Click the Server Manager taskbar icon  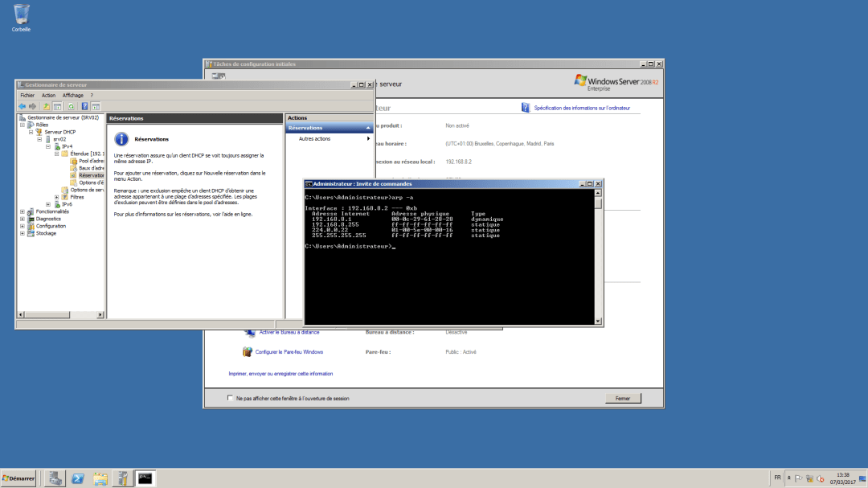click(122, 478)
